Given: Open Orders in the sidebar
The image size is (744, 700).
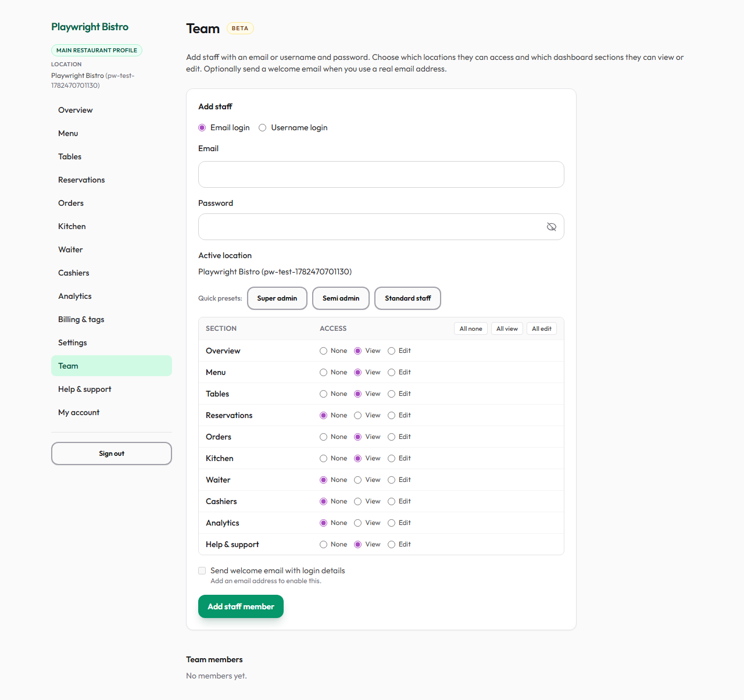Looking at the screenshot, I should pyautogui.click(x=112, y=203).
